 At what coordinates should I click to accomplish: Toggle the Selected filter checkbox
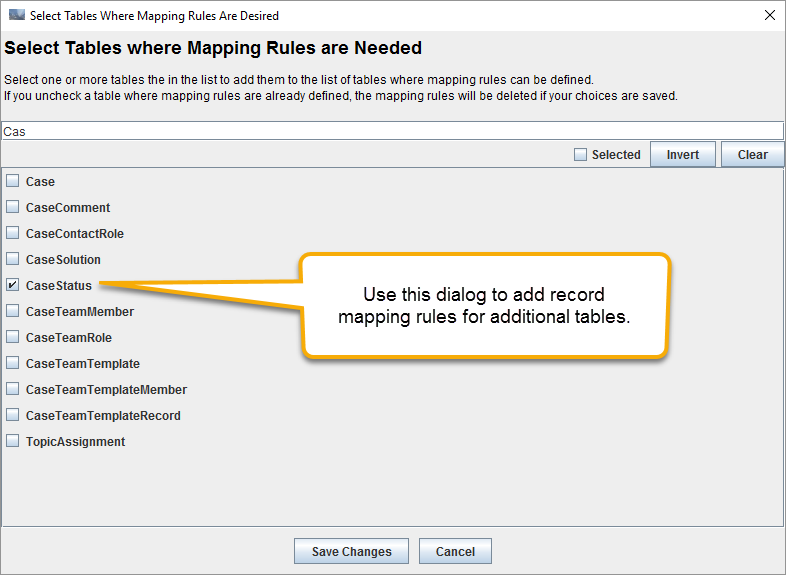click(x=580, y=154)
